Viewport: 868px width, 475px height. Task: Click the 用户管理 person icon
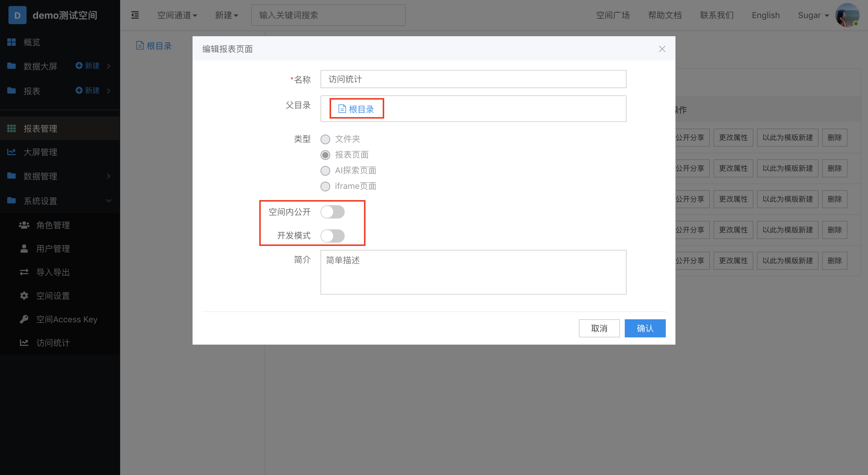[24, 249]
